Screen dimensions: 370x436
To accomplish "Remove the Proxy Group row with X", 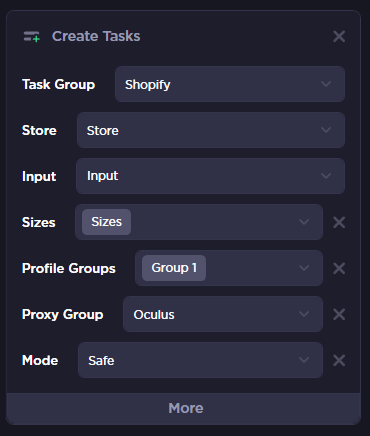I will (x=339, y=314).
